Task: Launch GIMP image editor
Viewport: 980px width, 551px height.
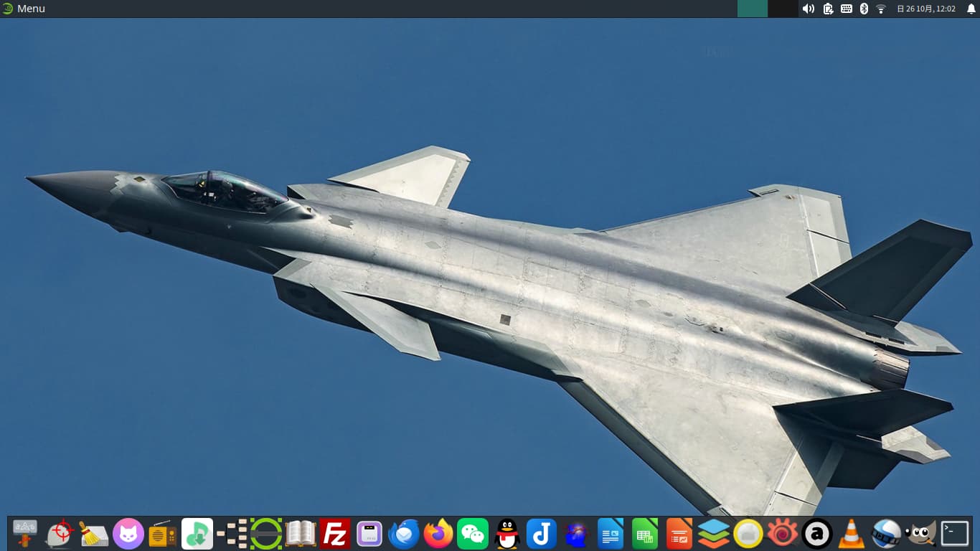Action: [920, 534]
